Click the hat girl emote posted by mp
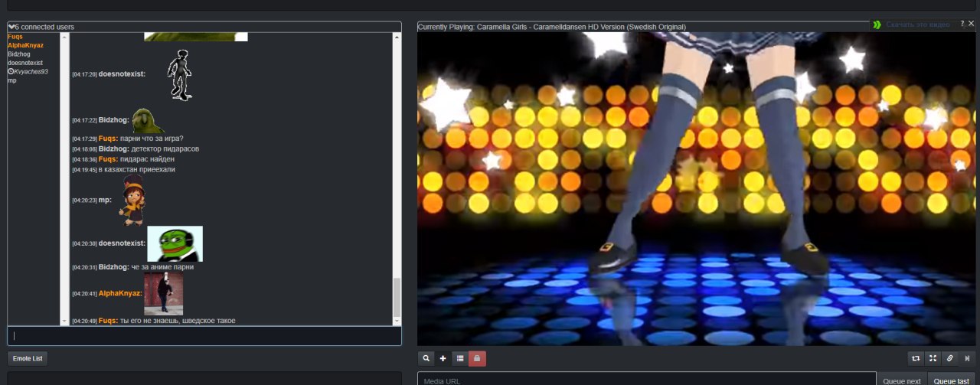Screen dimensions: 980x385 (132, 200)
